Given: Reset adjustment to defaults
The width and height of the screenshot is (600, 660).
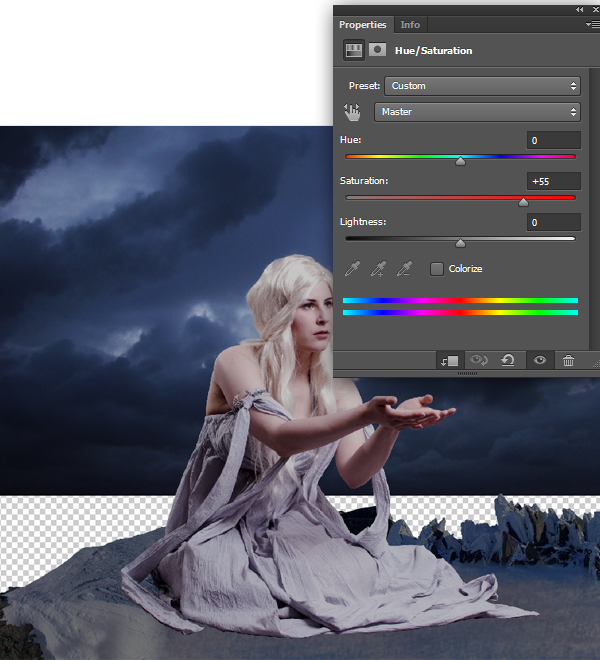Looking at the screenshot, I should [x=508, y=360].
